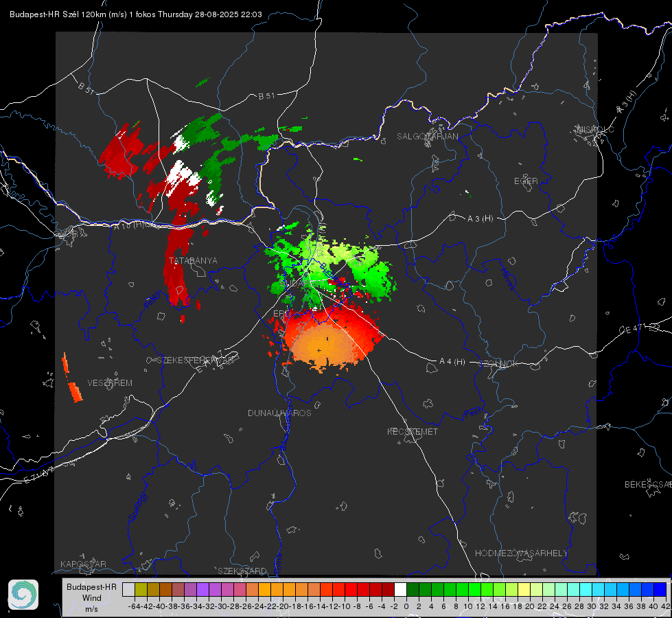This screenshot has width=672, height=618.
Task: Click the TATABANYA city label
Action: [x=193, y=261]
